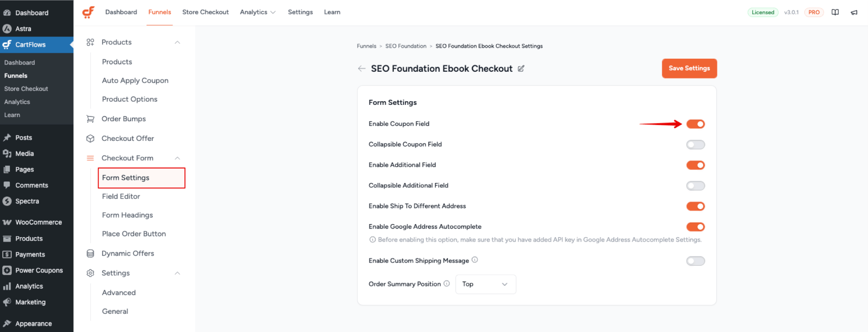Switch on Collapsible Additional Field
Screen dimensions: 868x332
coord(696,186)
